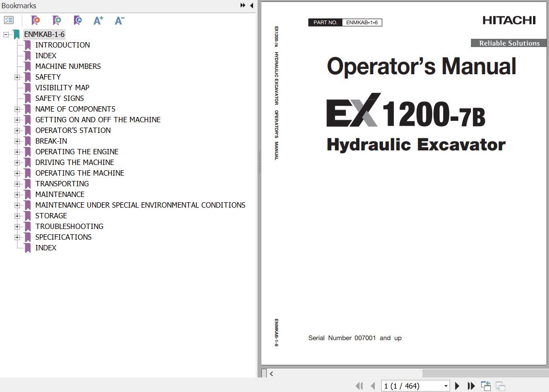Click the horizontal scrollbar left arrow
Screen dimensions: 549x392
click(x=272, y=374)
